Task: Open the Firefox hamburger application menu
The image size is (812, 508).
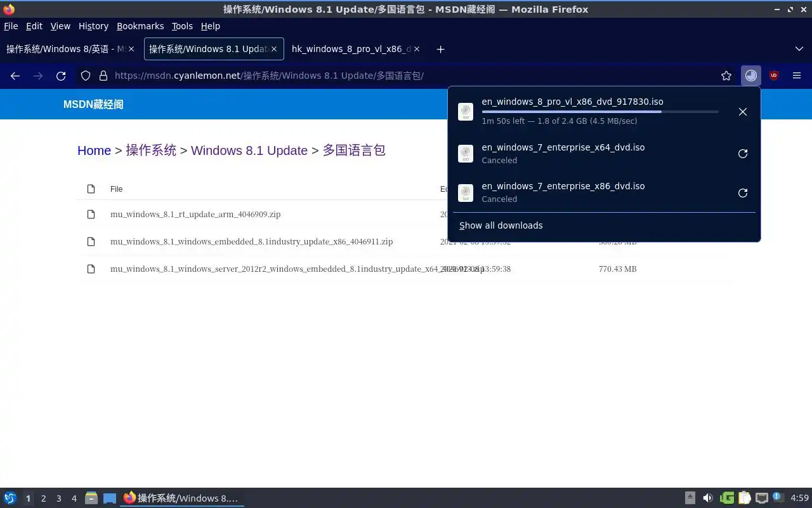Action: [797, 76]
